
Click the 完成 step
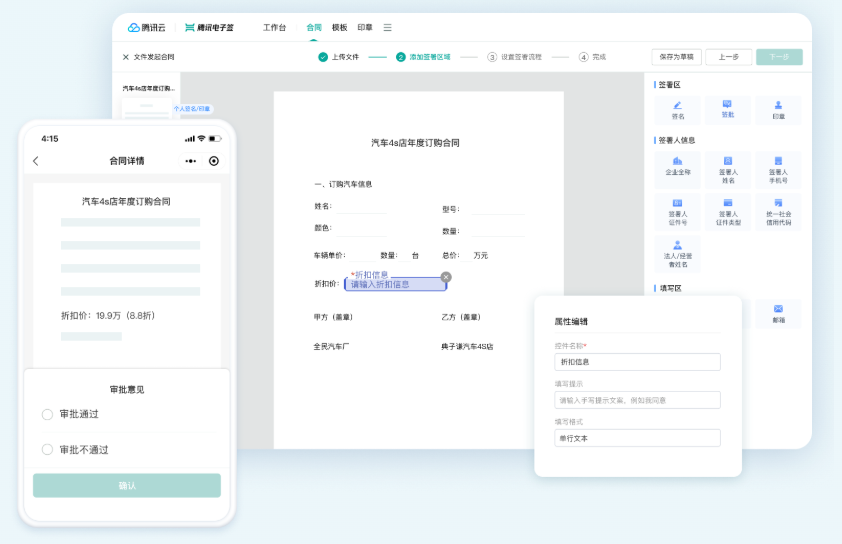pos(592,57)
